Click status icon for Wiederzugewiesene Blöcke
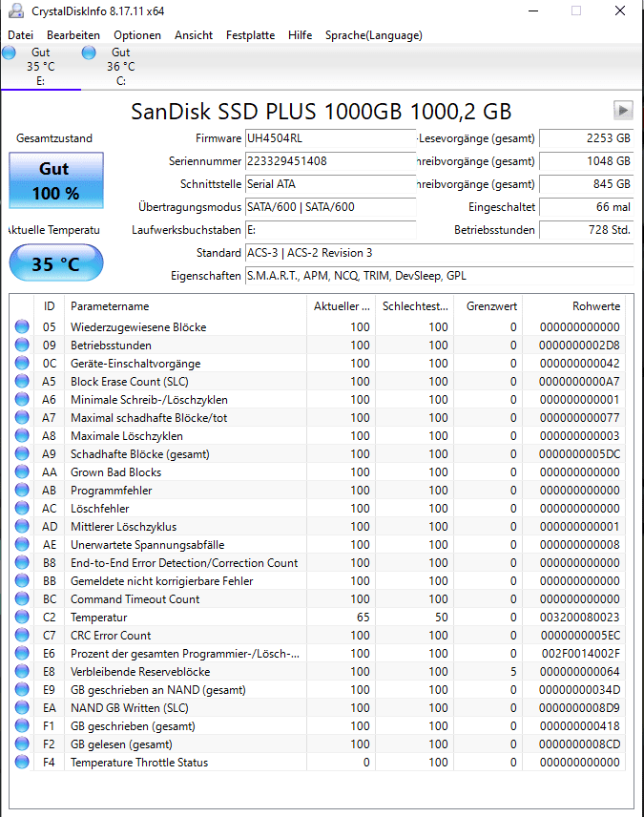 [22, 326]
